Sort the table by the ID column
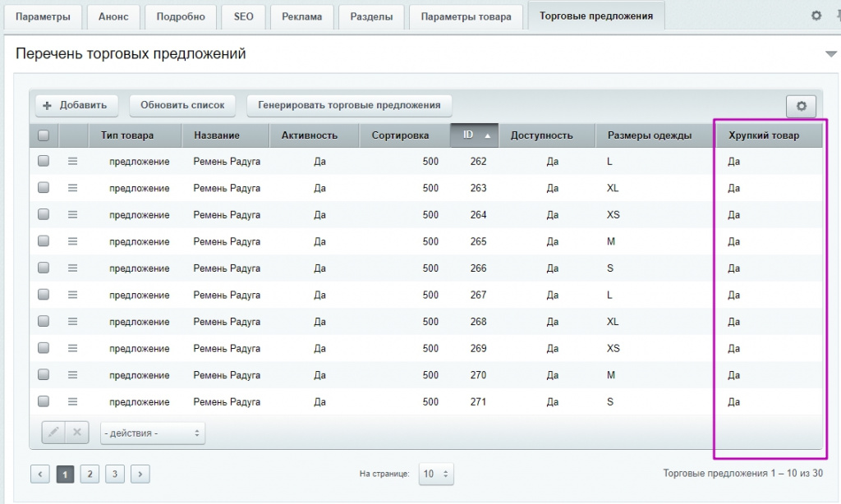The image size is (841, 504). (474, 135)
